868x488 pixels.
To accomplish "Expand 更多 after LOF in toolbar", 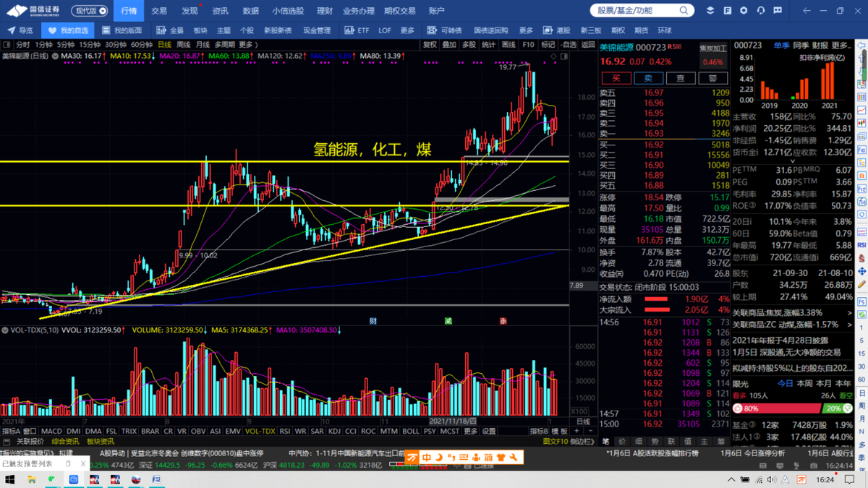I will [407, 30].
